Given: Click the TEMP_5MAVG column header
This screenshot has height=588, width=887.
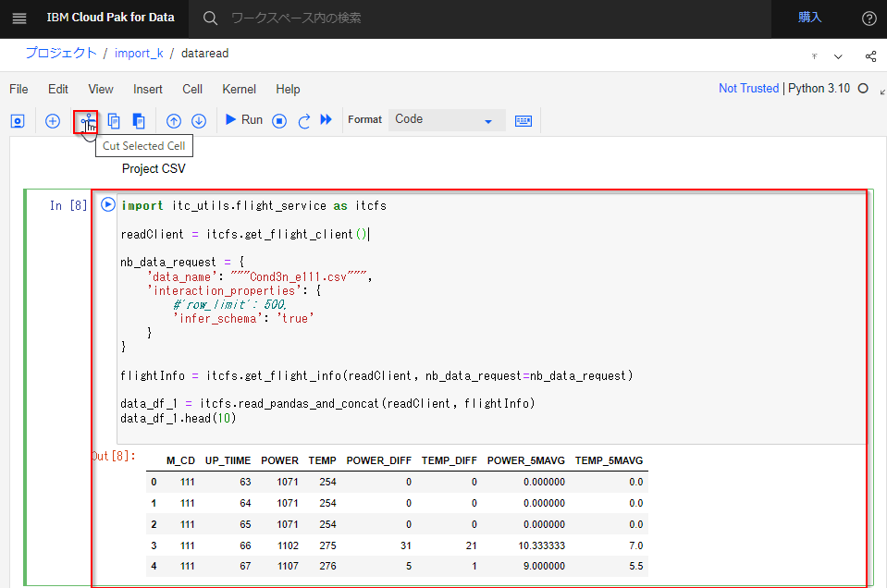Looking at the screenshot, I should pos(609,460).
